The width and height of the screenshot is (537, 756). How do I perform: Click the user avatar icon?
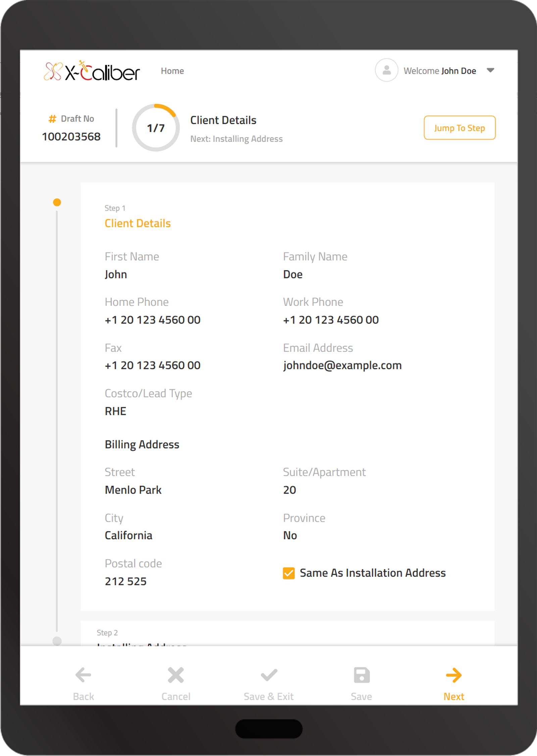pyautogui.click(x=386, y=70)
